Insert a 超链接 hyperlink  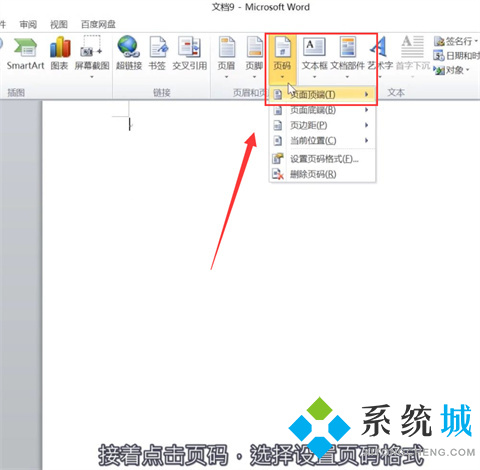click(129, 53)
